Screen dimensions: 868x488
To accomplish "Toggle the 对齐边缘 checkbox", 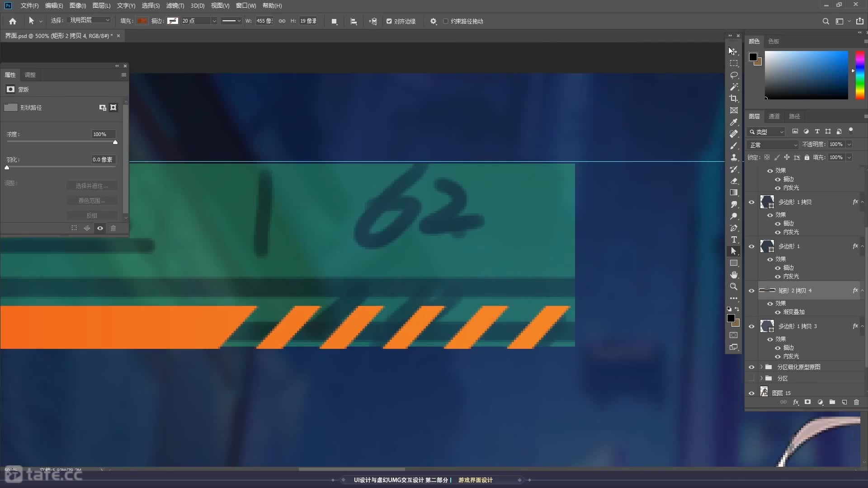I will [x=389, y=21].
